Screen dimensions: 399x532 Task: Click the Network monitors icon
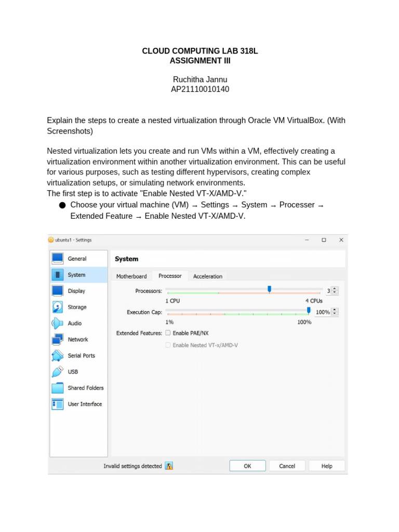pyautogui.click(x=57, y=339)
